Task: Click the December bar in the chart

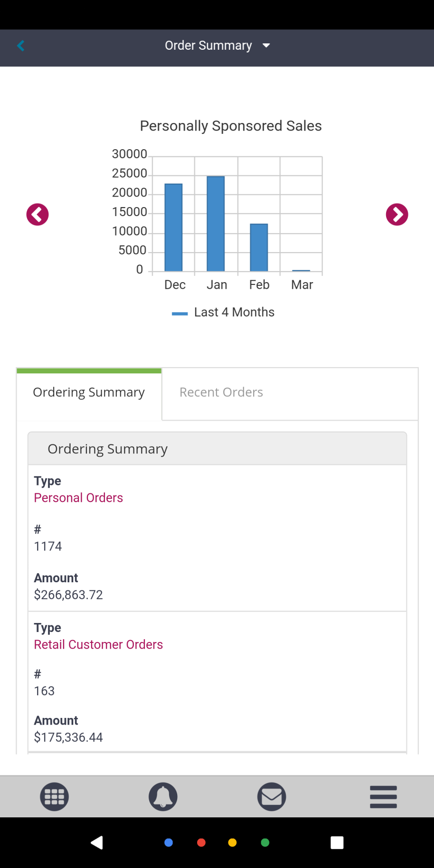Action: click(174, 227)
